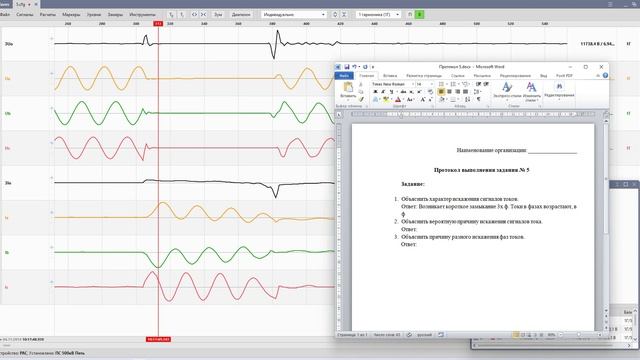This screenshot has width=640, height=360.
Task: Open the Маркеры menu
Action: pyautogui.click(x=71, y=15)
